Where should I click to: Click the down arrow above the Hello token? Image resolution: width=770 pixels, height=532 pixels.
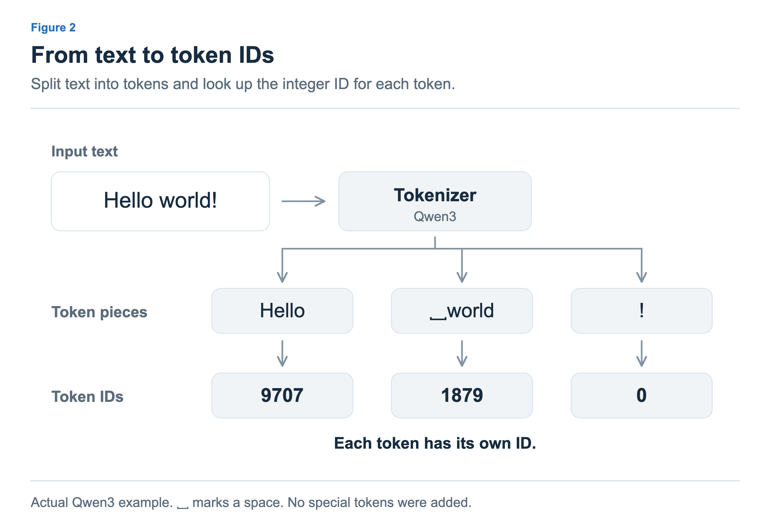(282, 266)
